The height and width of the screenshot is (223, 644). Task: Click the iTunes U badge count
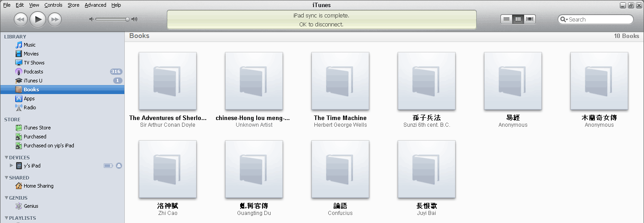(x=118, y=81)
